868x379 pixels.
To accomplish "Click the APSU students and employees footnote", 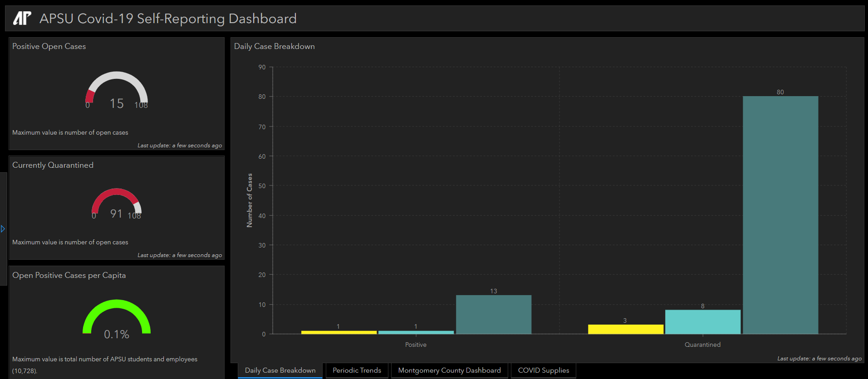I will tap(105, 365).
